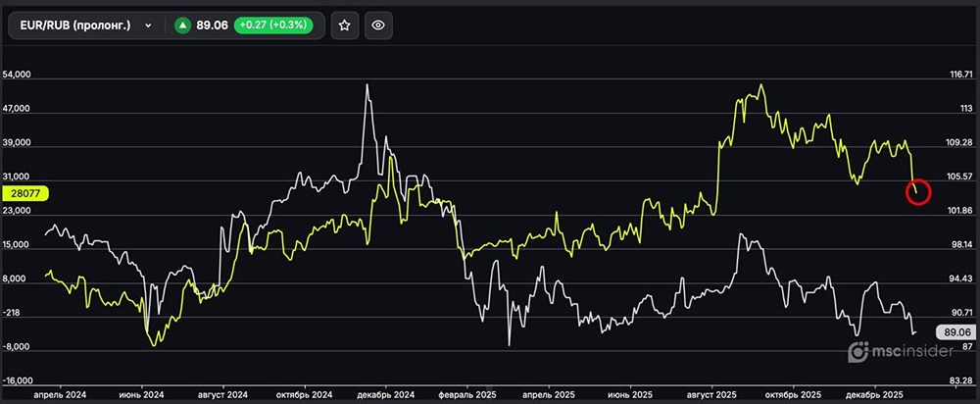The image size is (980, 404).
Task: Select июнь 2024 on the time axis
Action: pos(140,395)
